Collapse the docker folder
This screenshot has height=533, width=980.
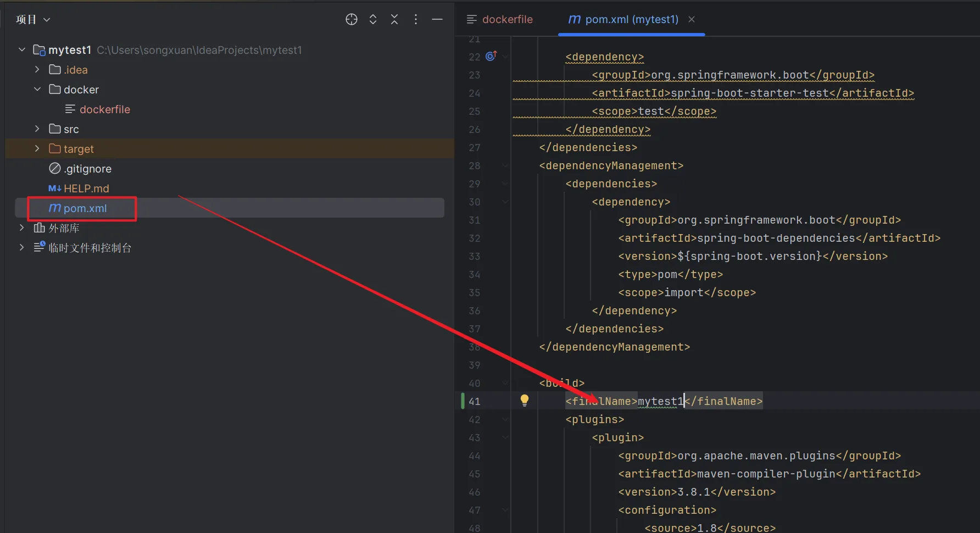(x=37, y=90)
